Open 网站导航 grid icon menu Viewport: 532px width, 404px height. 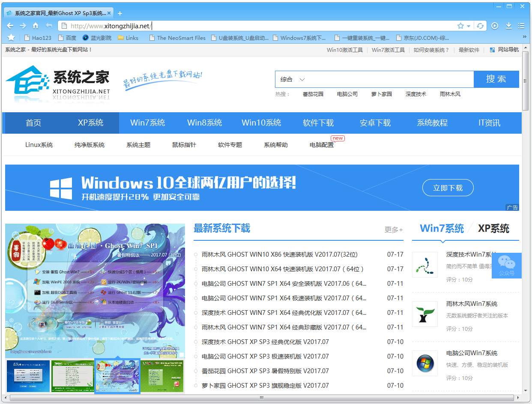point(504,50)
